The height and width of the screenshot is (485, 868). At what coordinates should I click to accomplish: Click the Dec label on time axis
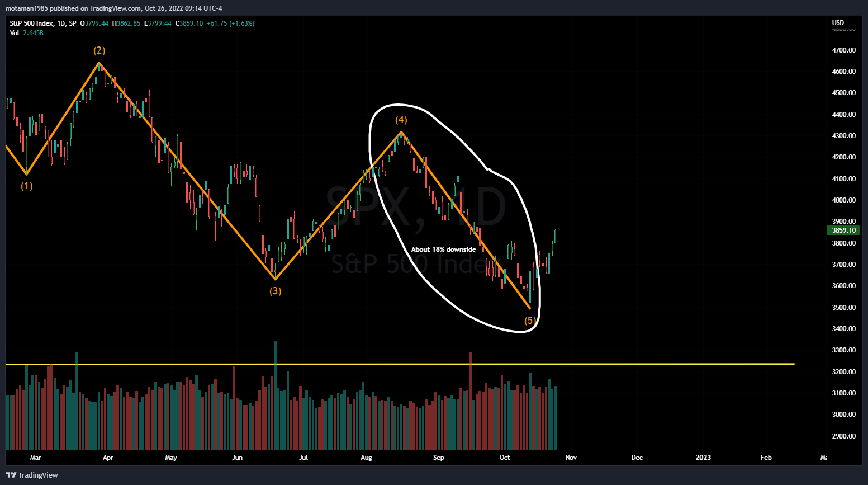(x=637, y=458)
